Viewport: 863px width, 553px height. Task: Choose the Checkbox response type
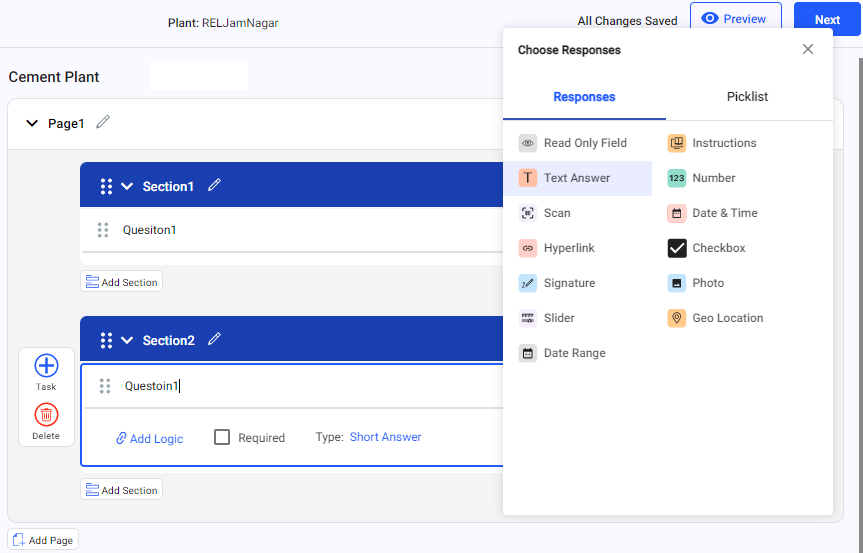point(718,248)
